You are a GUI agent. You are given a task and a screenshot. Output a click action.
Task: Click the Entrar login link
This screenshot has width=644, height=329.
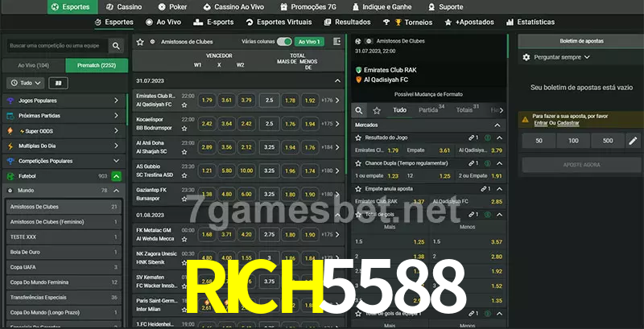point(541,123)
